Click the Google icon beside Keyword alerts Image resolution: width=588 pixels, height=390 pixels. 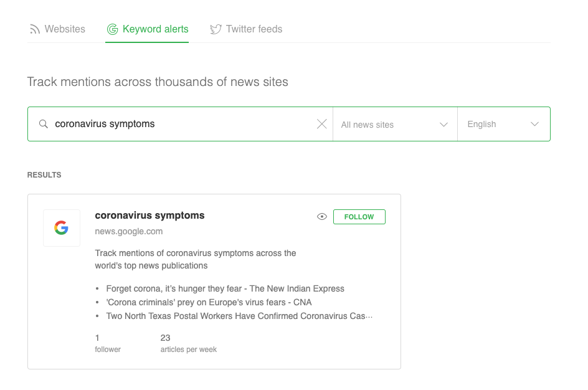(x=113, y=29)
